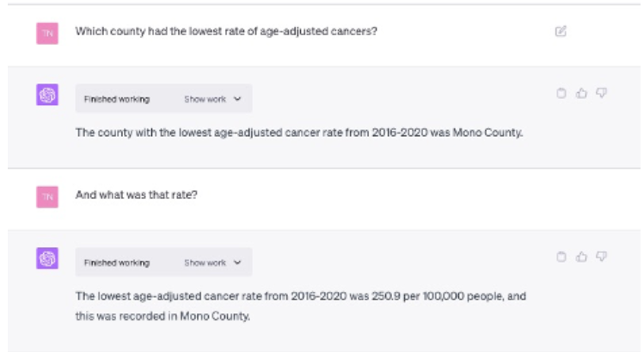Like the response stating the 250.9 rate
Viewport: 644px width, 352px height.
[581, 256]
